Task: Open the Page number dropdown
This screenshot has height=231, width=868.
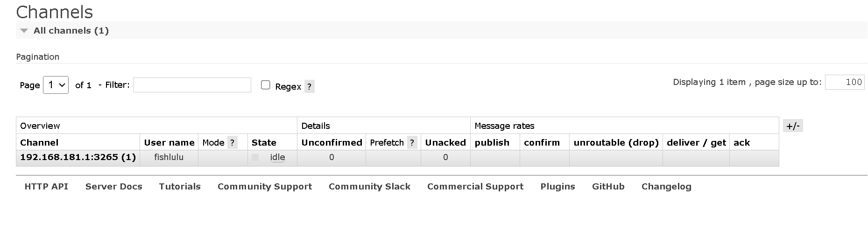Action: tap(56, 85)
